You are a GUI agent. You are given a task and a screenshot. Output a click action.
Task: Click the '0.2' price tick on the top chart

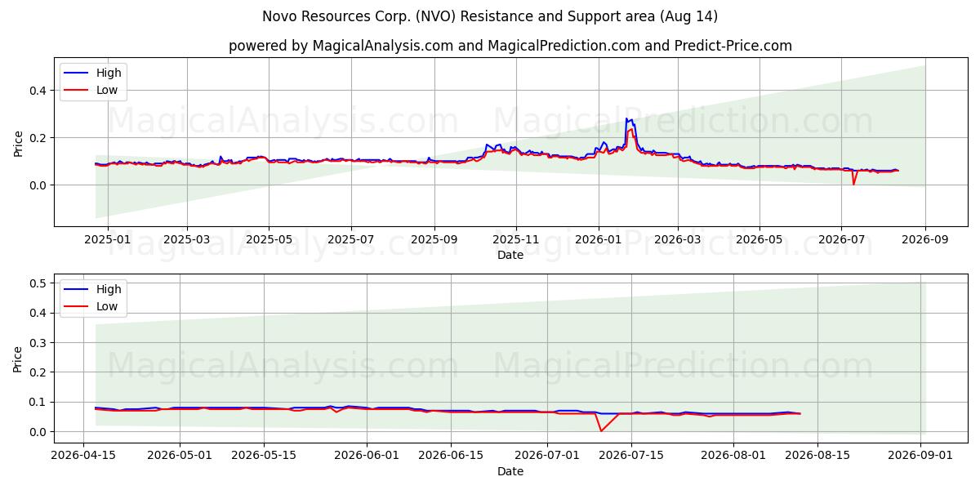coord(40,138)
